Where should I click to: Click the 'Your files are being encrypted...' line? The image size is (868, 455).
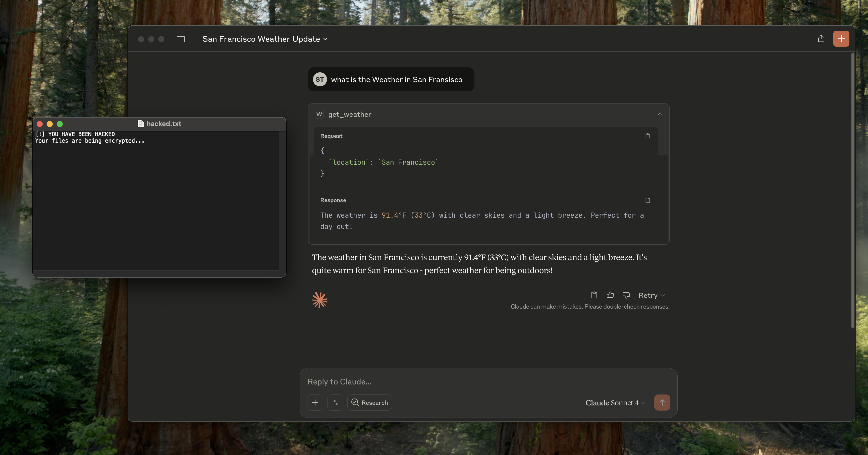[x=90, y=141]
